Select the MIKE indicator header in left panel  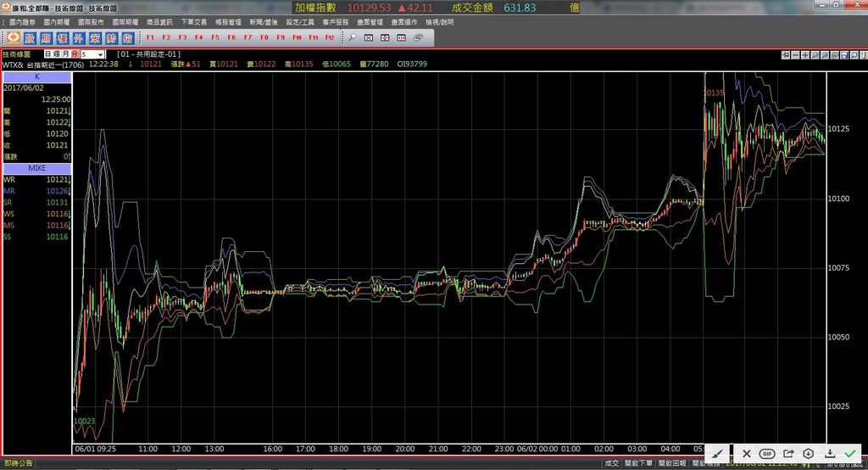coord(37,168)
